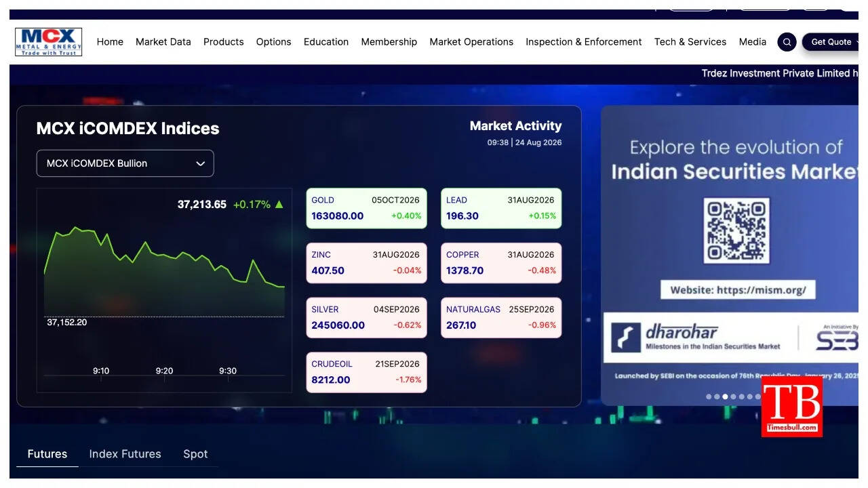Switch to the Spot tab
The image size is (868, 488).
(195, 454)
